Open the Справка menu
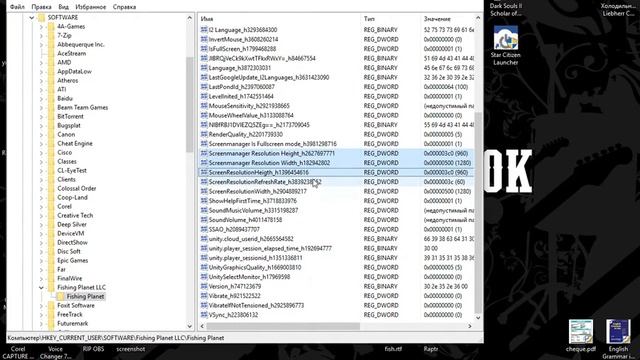640x360 pixels. click(x=124, y=7)
